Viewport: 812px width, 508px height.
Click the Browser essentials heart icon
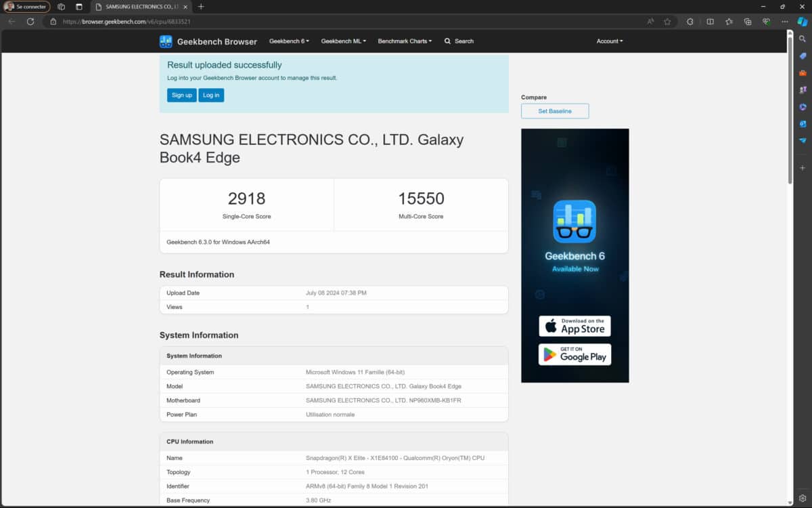(x=766, y=21)
